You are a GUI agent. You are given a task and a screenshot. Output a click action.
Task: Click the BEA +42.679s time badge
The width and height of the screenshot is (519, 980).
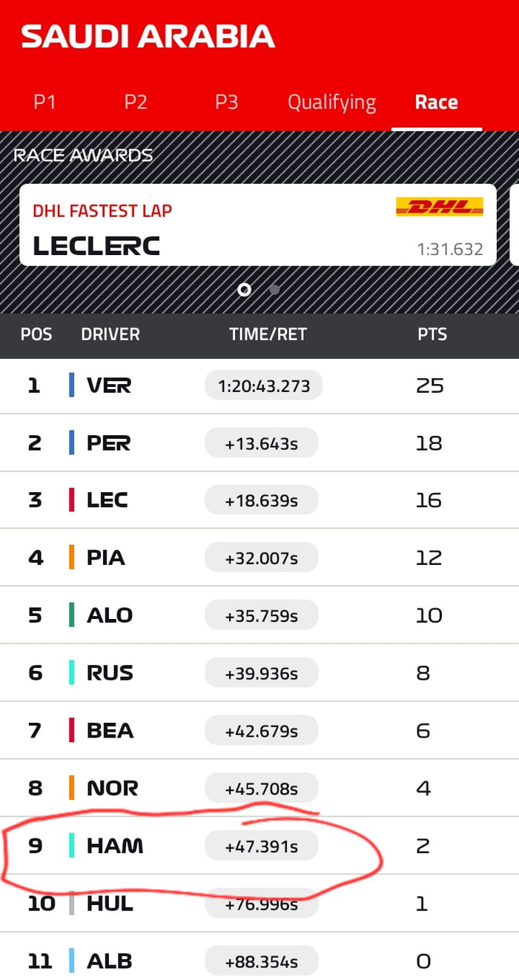(261, 731)
